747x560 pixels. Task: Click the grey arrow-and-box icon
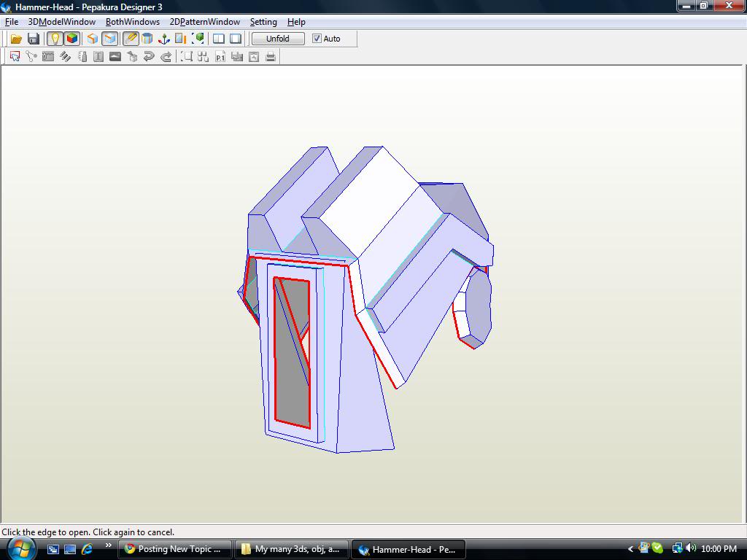(132, 57)
